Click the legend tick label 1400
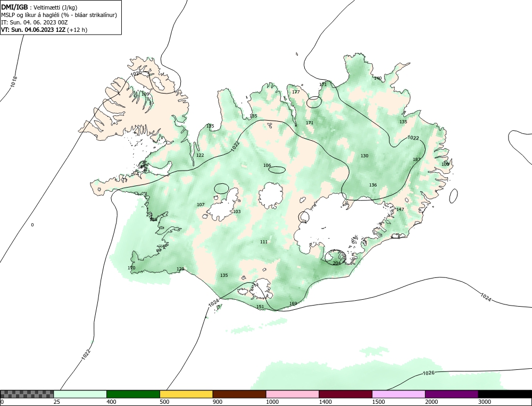Screen dimensions: 532x406 pos(325,402)
